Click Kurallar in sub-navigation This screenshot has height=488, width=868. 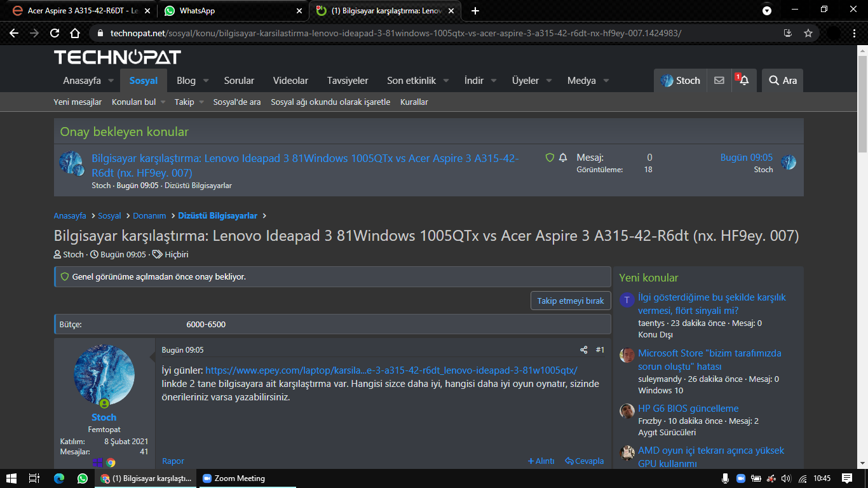(x=414, y=102)
